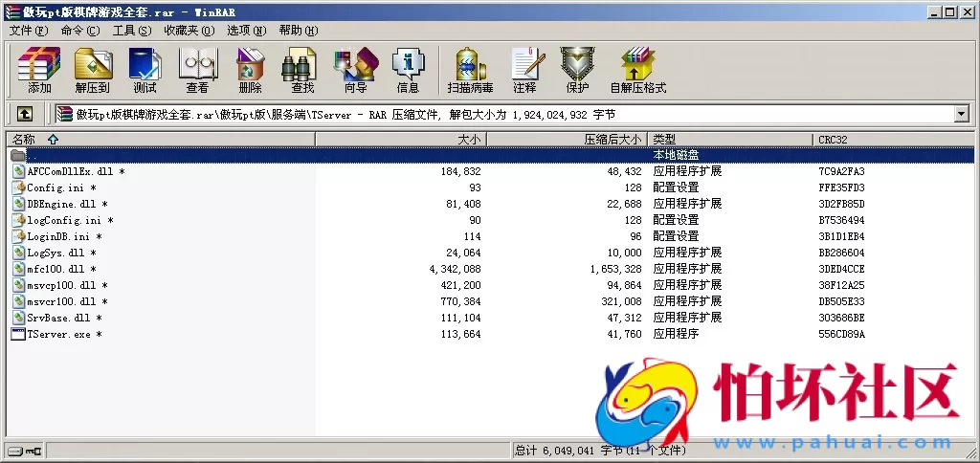Click the LoginDB.ini file icon
Screen dimensions: 980x463
click(x=19, y=236)
